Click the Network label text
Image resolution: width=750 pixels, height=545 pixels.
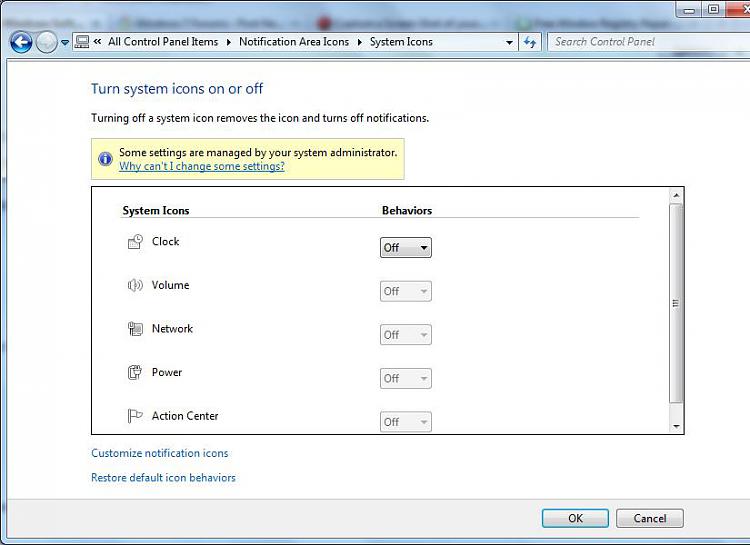[172, 328]
